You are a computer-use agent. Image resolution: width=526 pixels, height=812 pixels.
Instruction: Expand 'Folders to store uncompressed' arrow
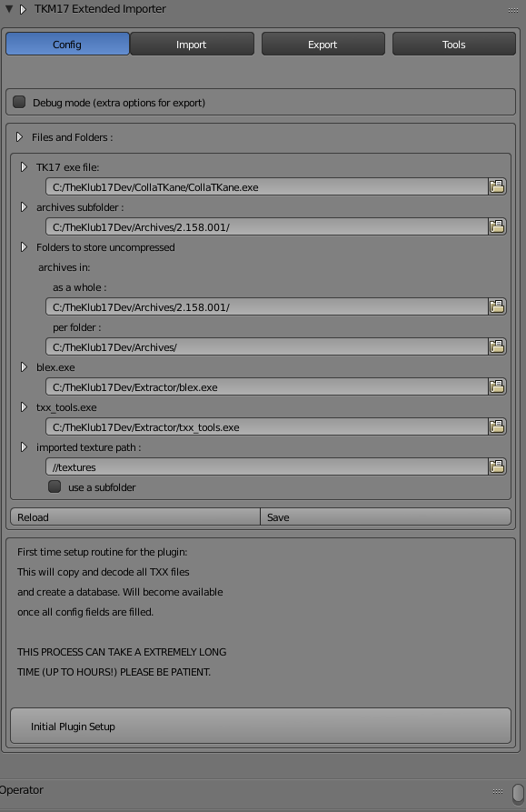(x=24, y=246)
